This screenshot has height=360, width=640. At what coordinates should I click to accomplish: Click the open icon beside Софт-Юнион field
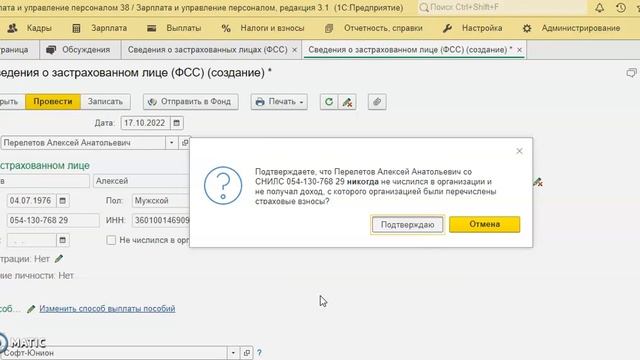point(247,353)
